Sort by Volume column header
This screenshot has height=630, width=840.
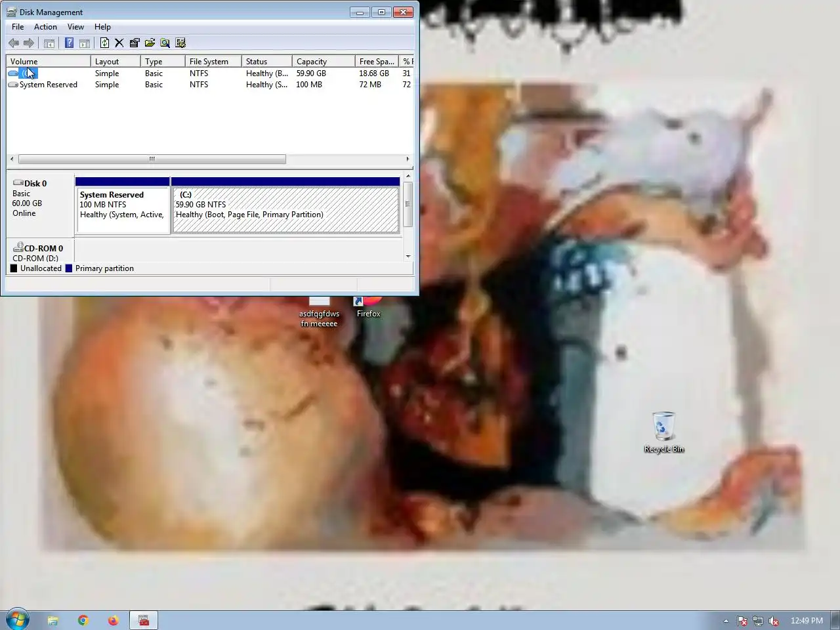49,61
